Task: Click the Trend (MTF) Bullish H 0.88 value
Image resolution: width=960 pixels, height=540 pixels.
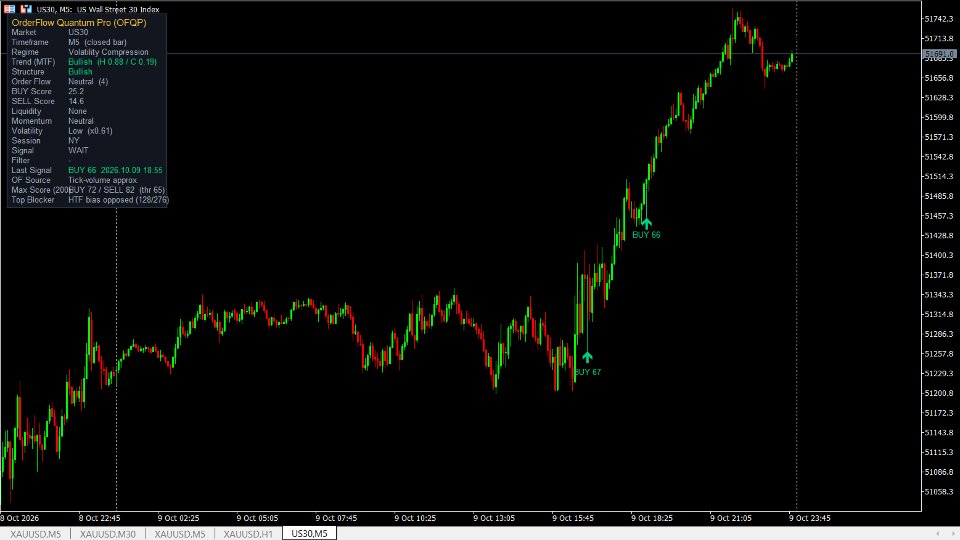Action: [112, 62]
